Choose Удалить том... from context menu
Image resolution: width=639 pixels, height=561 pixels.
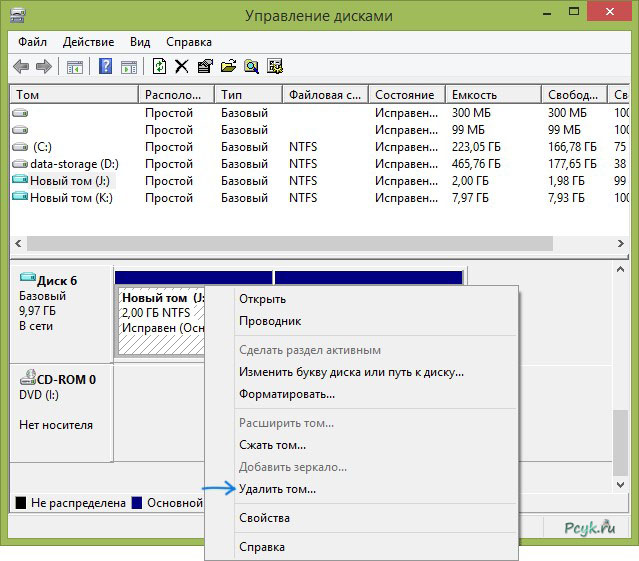[x=277, y=489]
